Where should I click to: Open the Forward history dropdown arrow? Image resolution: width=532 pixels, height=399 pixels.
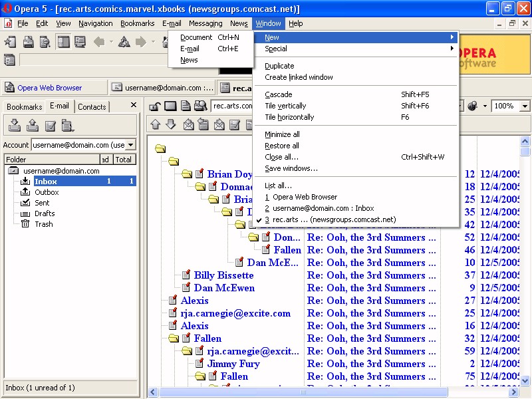[153, 42]
